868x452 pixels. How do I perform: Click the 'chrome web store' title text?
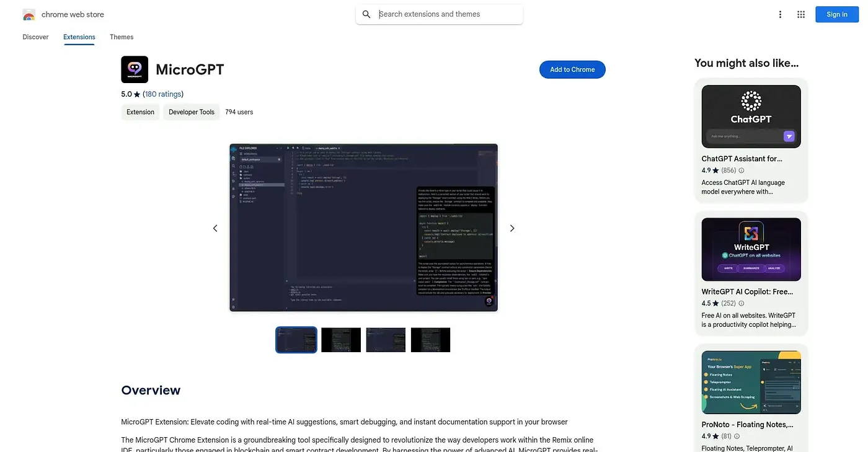(73, 14)
